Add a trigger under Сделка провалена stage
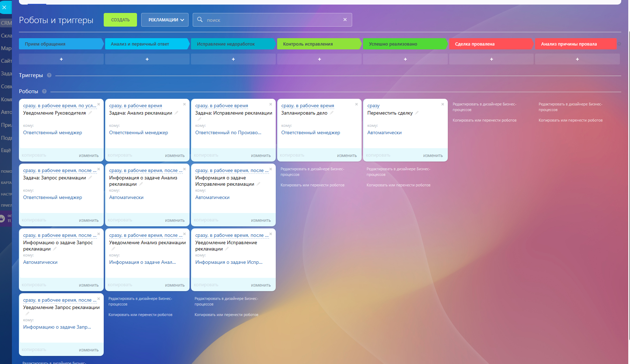630x364 pixels. point(492,59)
